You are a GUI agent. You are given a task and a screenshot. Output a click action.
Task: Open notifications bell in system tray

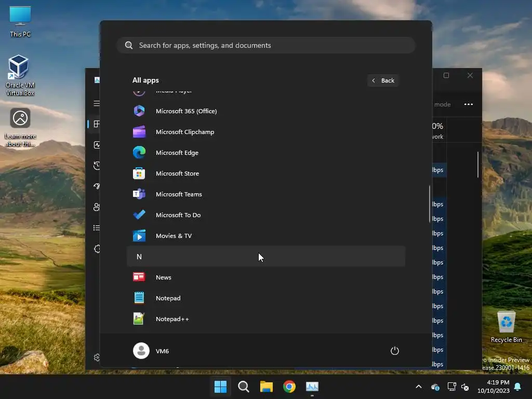[518, 387]
